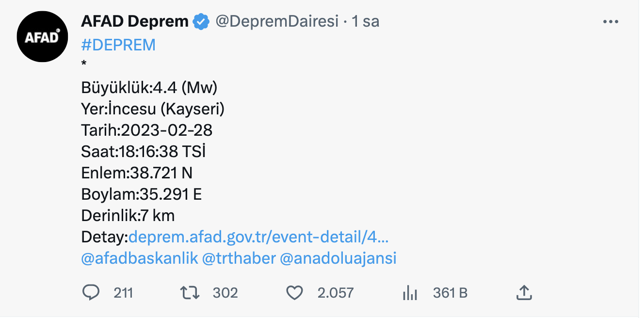
Task: Click the verified blue checkmark badge
Action: click(201, 21)
